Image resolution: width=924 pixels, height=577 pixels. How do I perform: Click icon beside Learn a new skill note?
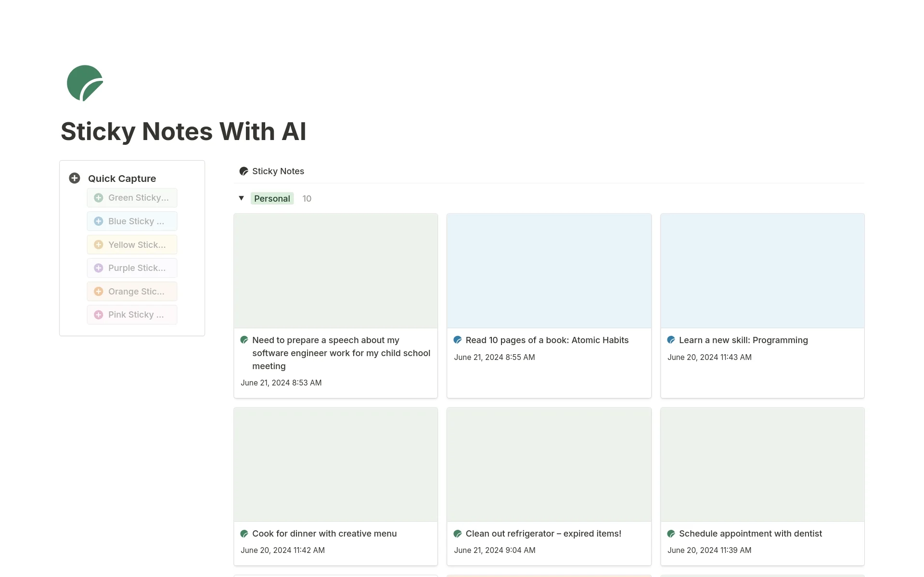click(x=671, y=340)
